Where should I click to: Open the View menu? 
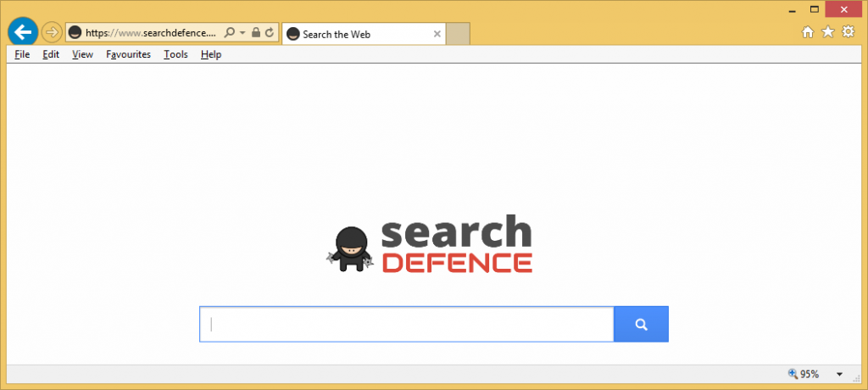pyautogui.click(x=82, y=54)
